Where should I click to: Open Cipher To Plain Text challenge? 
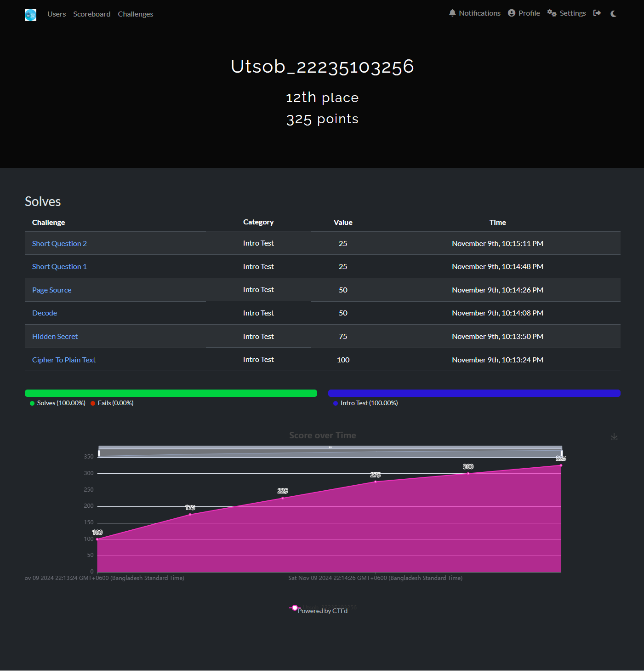[64, 360]
